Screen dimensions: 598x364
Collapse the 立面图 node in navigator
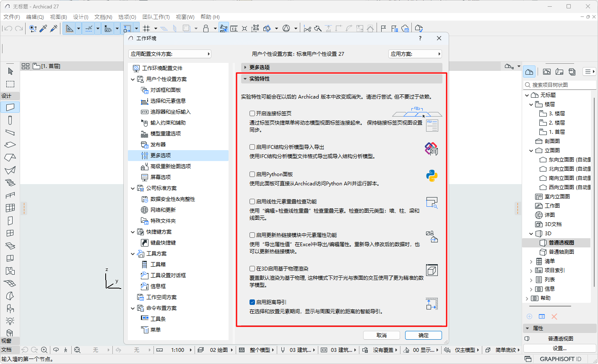pyautogui.click(x=532, y=151)
